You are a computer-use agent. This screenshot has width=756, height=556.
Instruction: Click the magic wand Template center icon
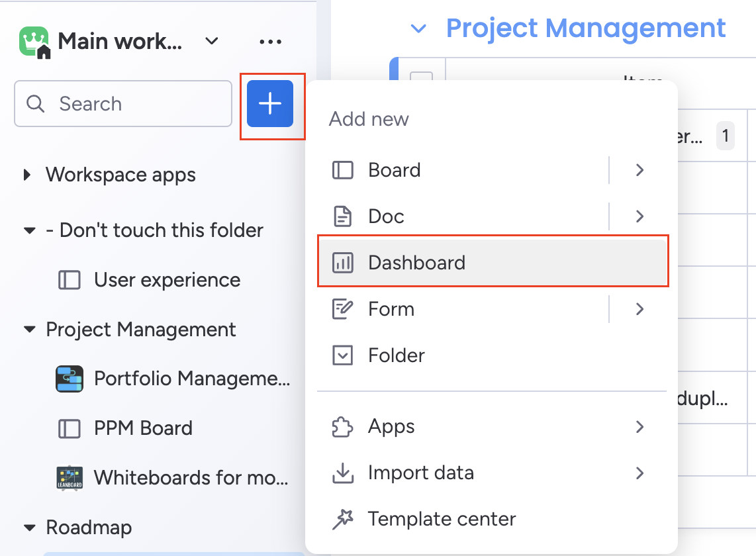[342, 519]
